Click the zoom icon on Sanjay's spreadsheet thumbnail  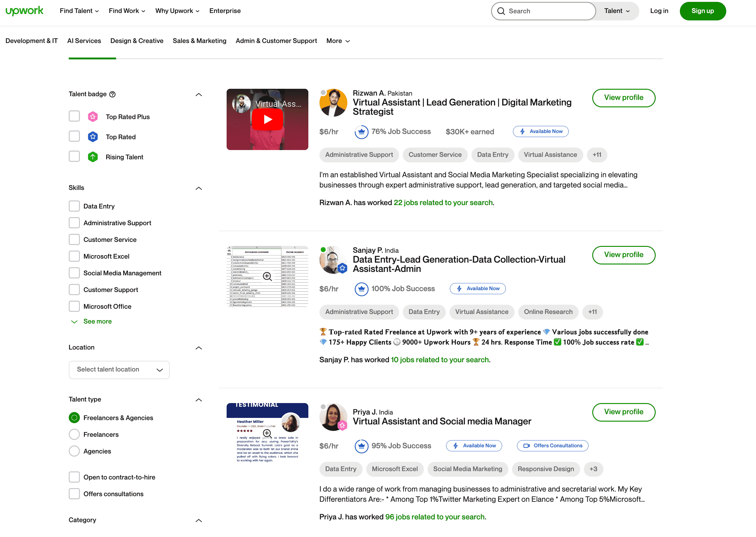pyautogui.click(x=267, y=277)
